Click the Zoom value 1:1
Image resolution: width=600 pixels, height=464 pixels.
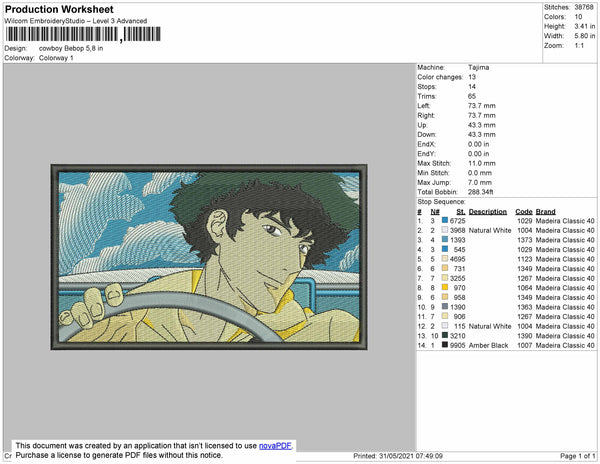pyautogui.click(x=579, y=46)
